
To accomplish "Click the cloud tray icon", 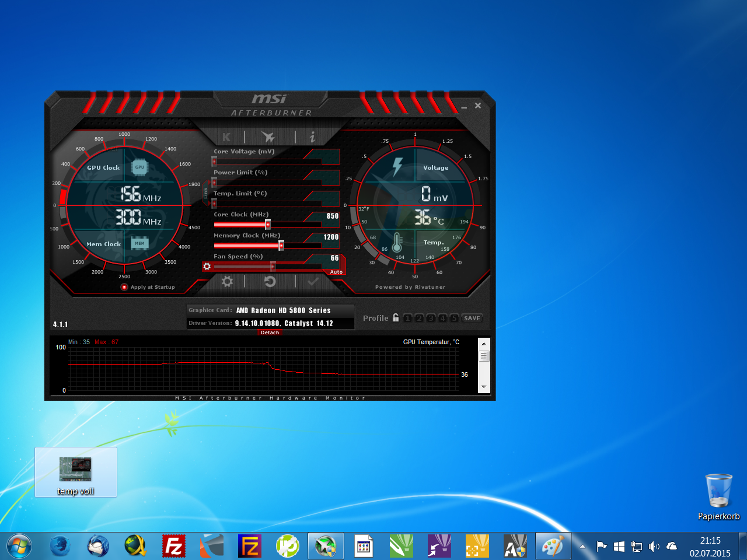I will pyautogui.click(x=672, y=547).
